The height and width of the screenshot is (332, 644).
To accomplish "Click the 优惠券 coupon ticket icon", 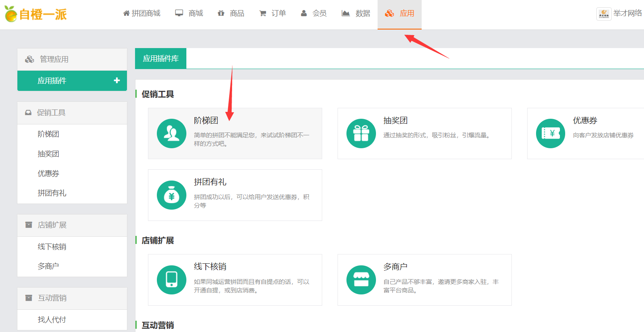I will (551, 133).
